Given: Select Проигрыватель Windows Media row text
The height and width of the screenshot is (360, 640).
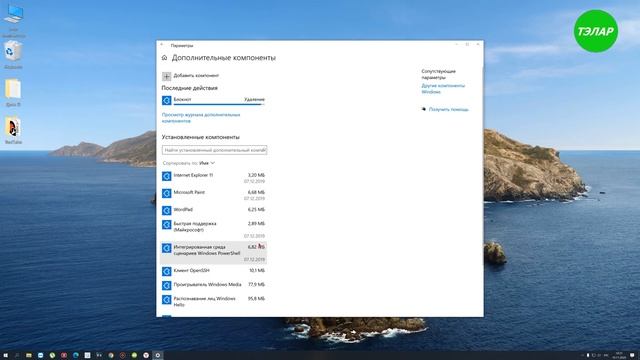Looking at the screenshot, I should coord(207,284).
